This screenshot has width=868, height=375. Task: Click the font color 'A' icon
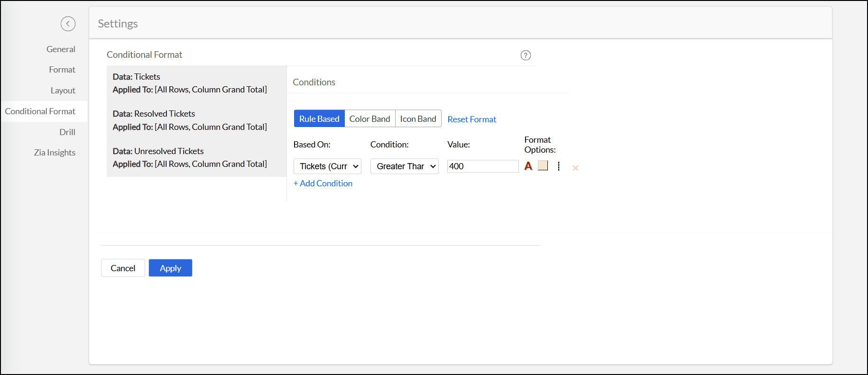click(x=528, y=166)
